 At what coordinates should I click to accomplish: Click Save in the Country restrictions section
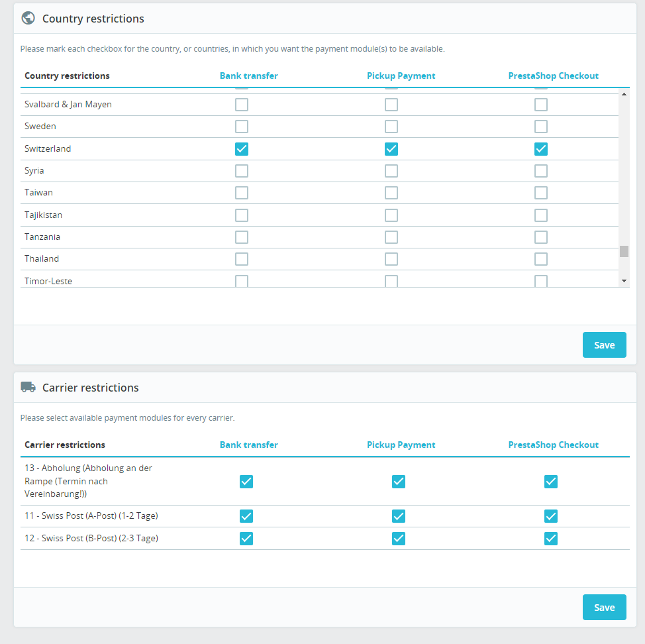click(x=604, y=345)
